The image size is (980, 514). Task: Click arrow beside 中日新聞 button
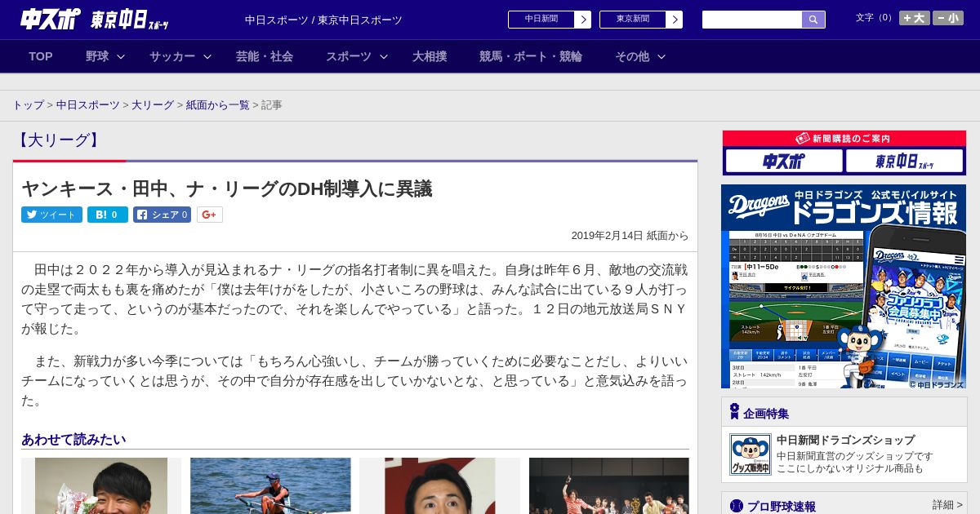pos(583,20)
